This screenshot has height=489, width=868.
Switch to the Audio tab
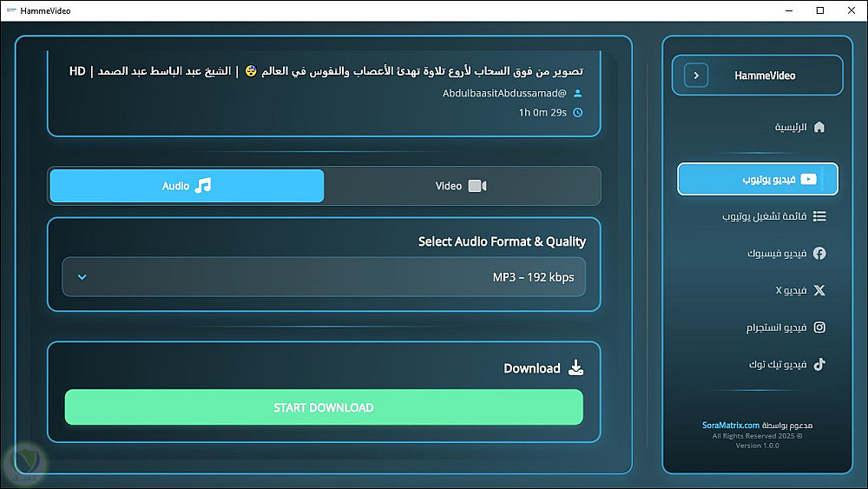pos(187,186)
